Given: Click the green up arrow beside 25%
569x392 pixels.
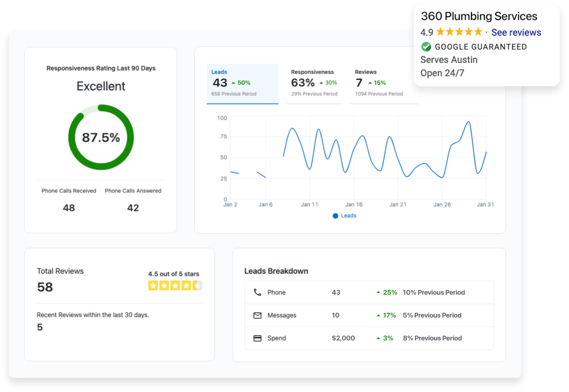Looking at the screenshot, I should (x=378, y=292).
